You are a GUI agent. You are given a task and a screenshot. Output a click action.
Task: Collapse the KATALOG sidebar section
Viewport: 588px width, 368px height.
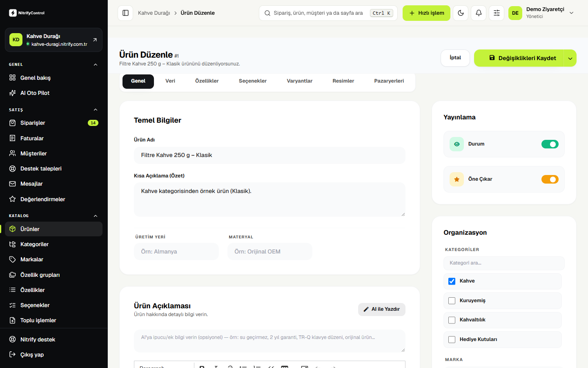coord(96,216)
